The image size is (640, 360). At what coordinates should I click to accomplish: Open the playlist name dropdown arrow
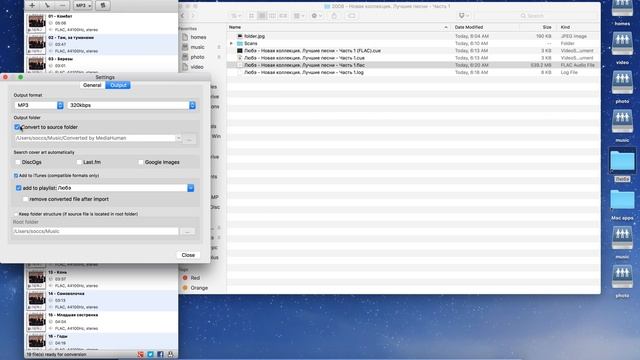click(191, 188)
